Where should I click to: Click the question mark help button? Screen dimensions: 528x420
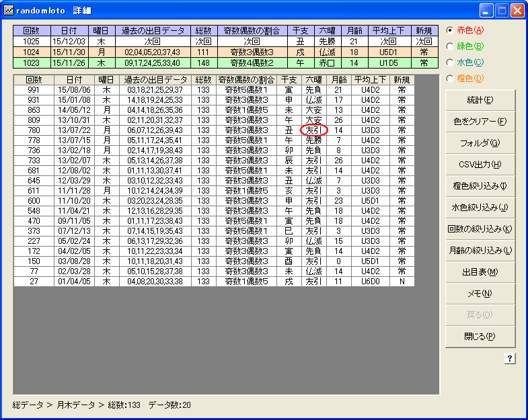[x=510, y=358]
